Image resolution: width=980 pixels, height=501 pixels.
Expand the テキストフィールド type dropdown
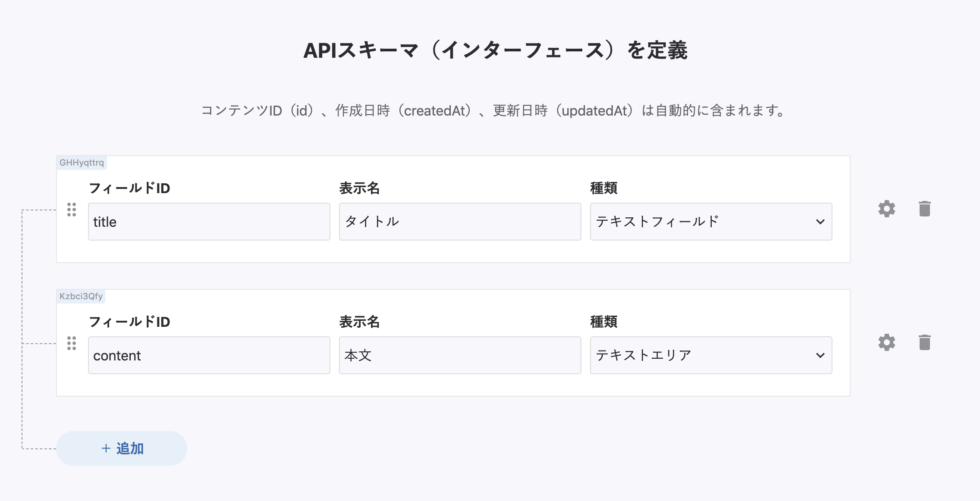pos(711,222)
